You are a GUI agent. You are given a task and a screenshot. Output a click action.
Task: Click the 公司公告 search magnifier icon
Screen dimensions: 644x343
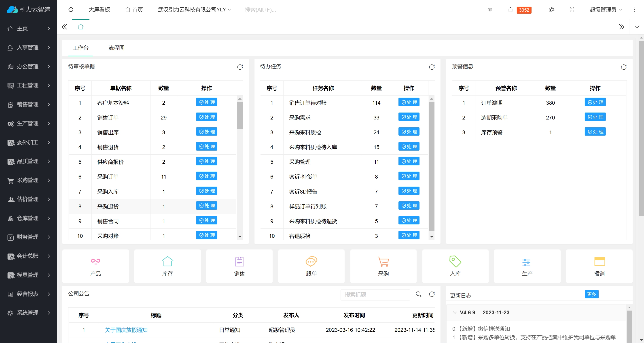pos(419,294)
